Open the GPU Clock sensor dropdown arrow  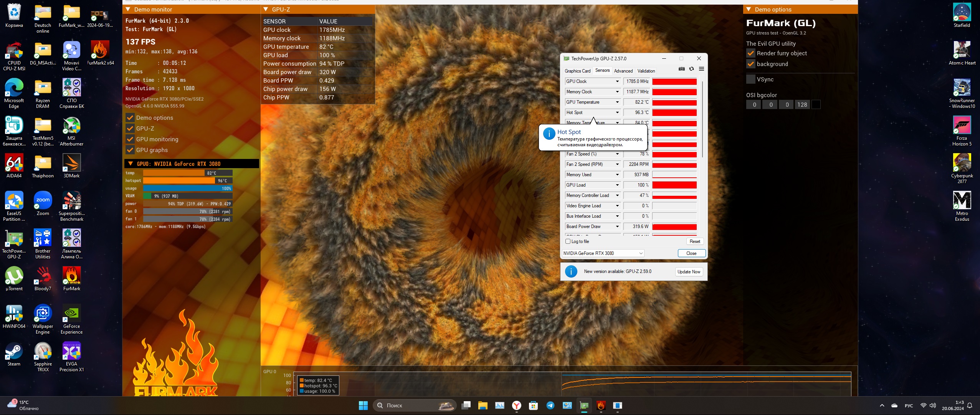[x=617, y=81]
